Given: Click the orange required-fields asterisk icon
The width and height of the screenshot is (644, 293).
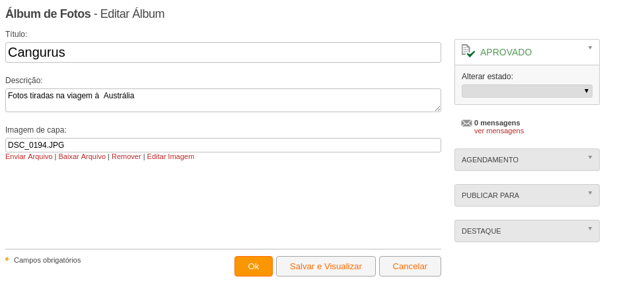Looking at the screenshot, I should tap(7, 259).
